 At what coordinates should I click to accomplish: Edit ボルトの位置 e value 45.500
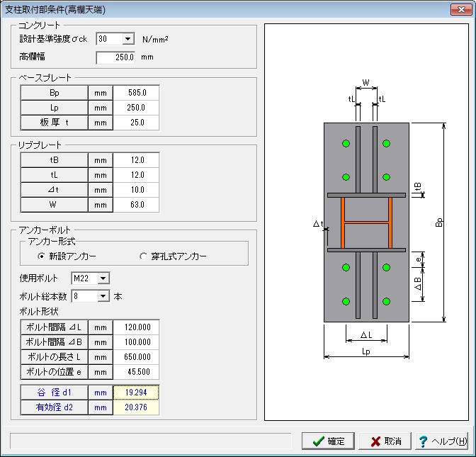point(136,372)
